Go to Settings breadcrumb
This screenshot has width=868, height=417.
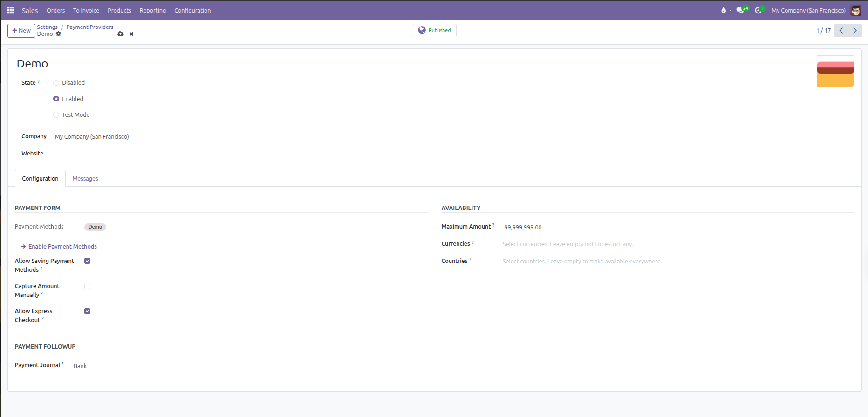click(x=48, y=27)
